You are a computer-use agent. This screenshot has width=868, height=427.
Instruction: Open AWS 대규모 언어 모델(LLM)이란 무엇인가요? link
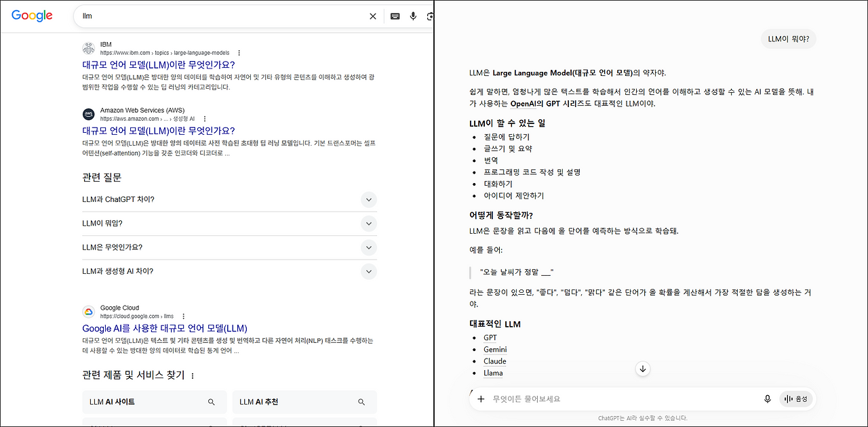[x=159, y=131]
